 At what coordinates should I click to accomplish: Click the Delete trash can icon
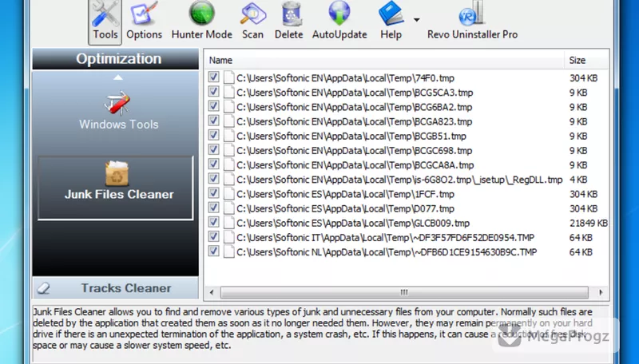[x=291, y=14]
